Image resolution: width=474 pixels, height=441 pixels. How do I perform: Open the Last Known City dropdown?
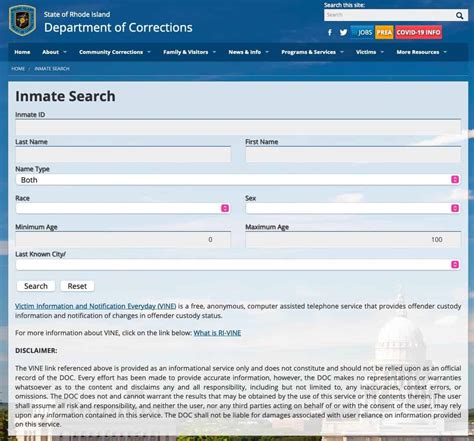[x=238, y=265]
